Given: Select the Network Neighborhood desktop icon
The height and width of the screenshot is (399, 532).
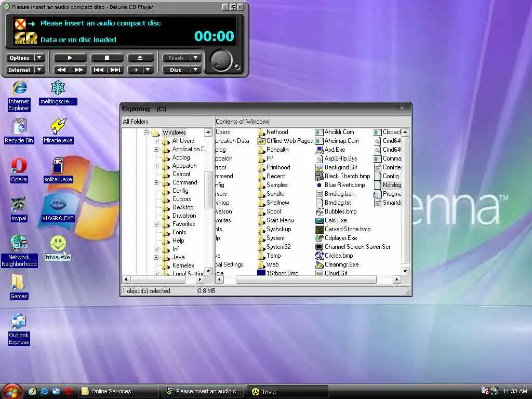Looking at the screenshot, I should pos(19,251).
